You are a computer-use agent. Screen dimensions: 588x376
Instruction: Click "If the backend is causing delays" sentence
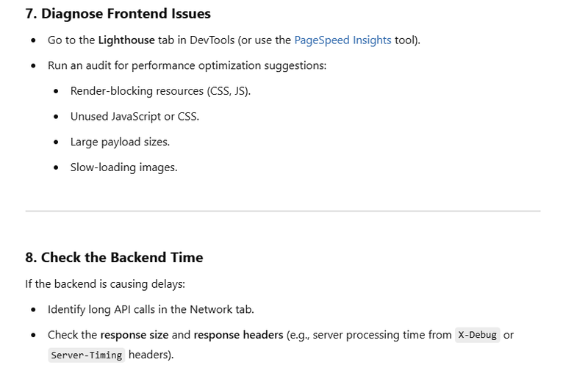[105, 284]
